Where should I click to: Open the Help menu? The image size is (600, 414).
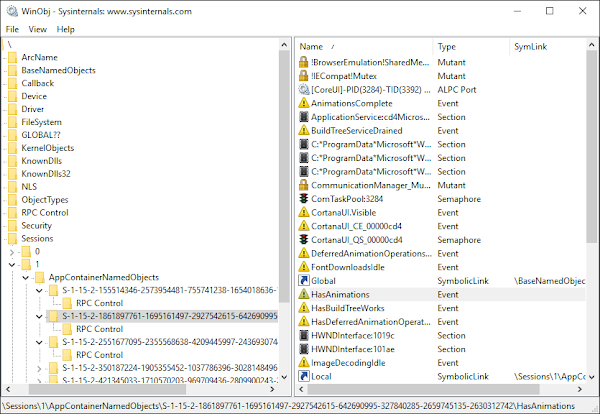pyautogui.click(x=66, y=29)
